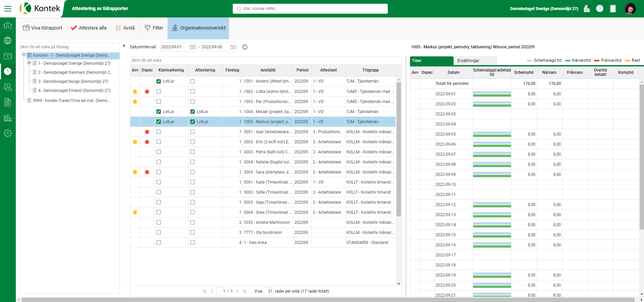This screenshot has width=644, height=302.
Task: Sort by Attestant column header
Action: (x=328, y=70)
